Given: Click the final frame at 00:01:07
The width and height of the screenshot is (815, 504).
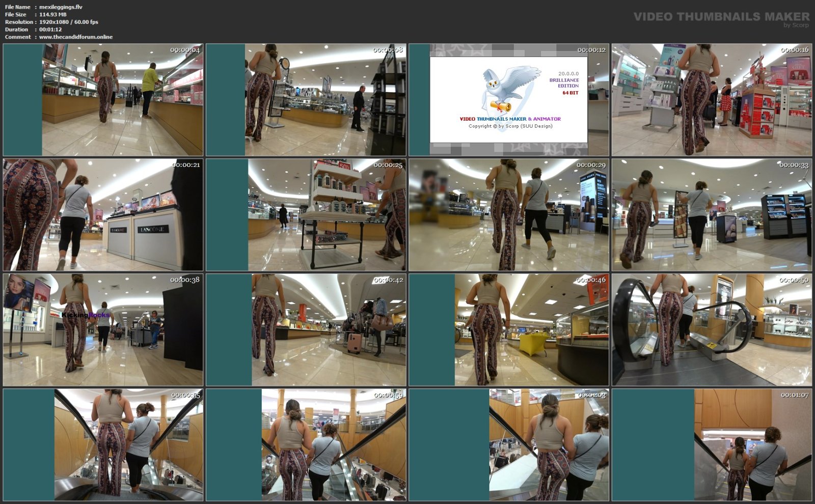Looking at the screenshot, I should (x=712, y=445).
